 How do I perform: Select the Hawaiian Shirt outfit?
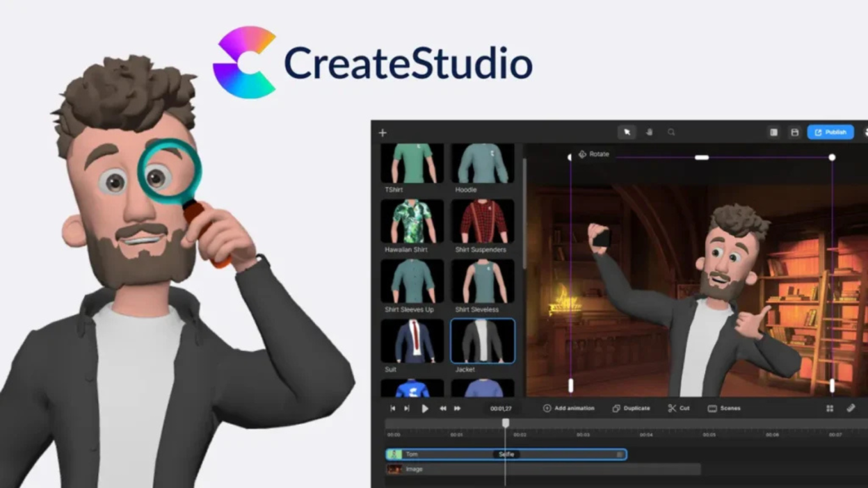pos(412,222)
